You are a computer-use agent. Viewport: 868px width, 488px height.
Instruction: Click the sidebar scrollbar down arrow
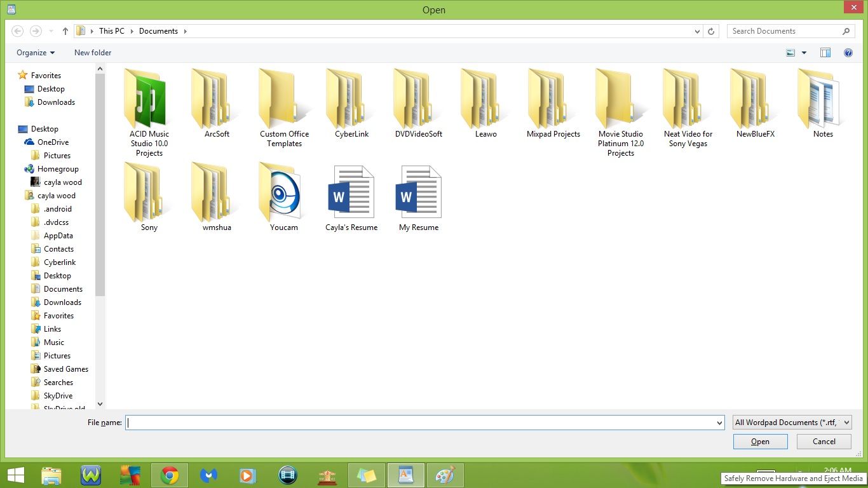pyautogui.click(x=100, y=403)
